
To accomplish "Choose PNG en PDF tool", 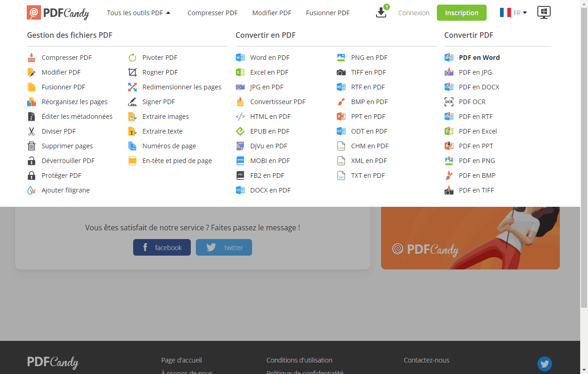I will 369,58.
